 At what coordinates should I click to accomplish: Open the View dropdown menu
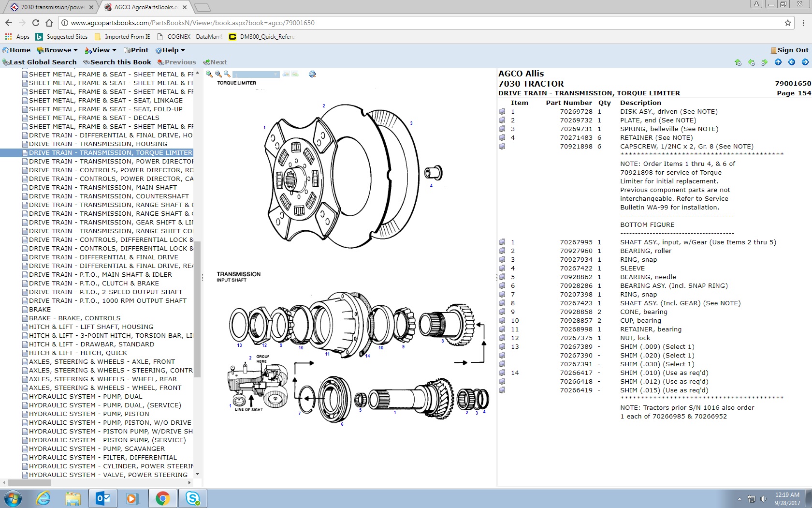pos(101,50)
